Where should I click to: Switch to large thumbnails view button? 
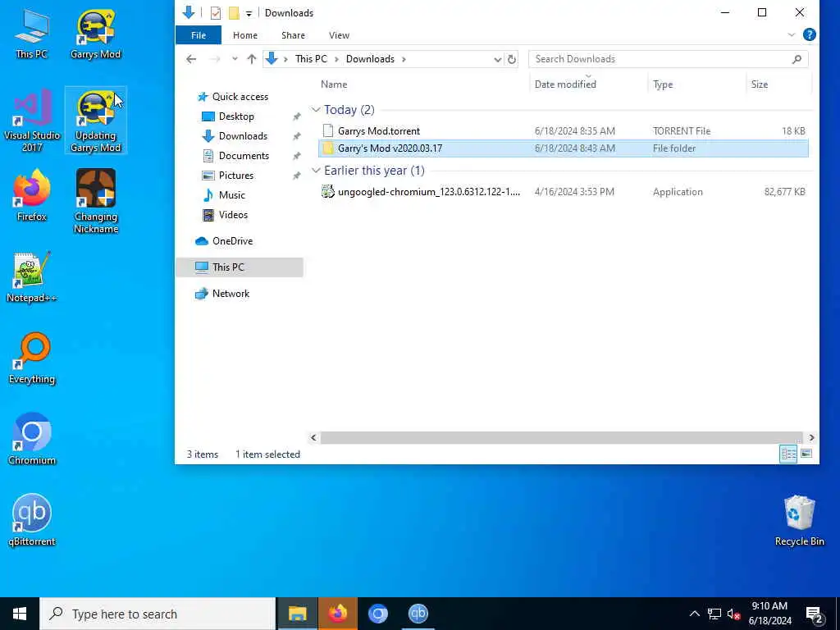coord(806,454)
